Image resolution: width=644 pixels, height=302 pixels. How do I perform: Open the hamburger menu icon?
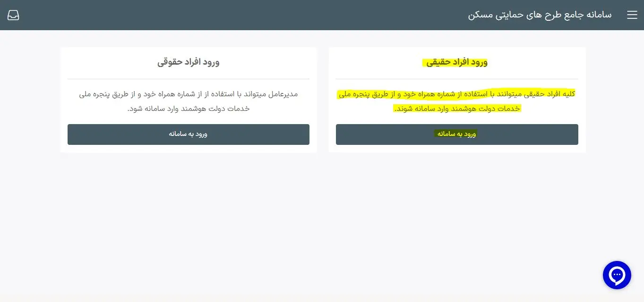tap(632, 15)
